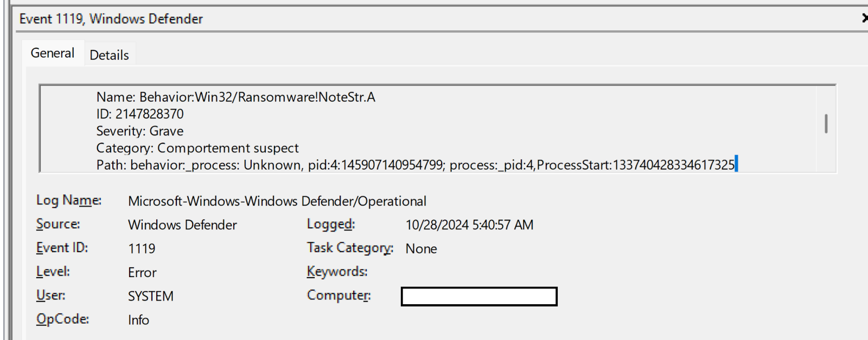
Task: Select the General tab
Action: pyautogui.click(x=52, y=53)
